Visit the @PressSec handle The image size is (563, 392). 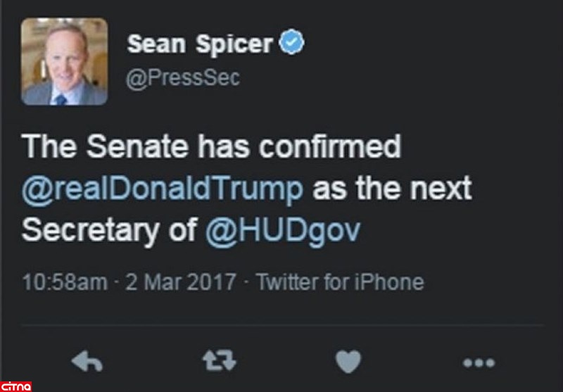point(184,78)
